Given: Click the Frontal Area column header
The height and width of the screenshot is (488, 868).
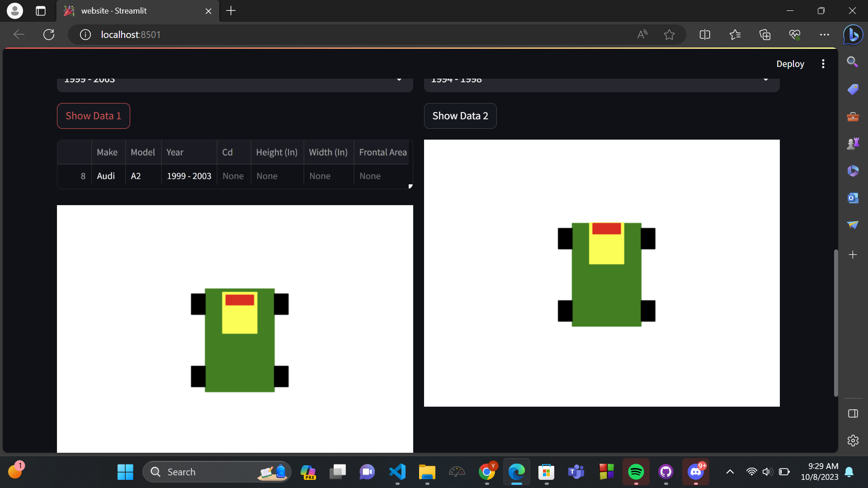Looking at the screenshot, I should (x=382, y=152).
